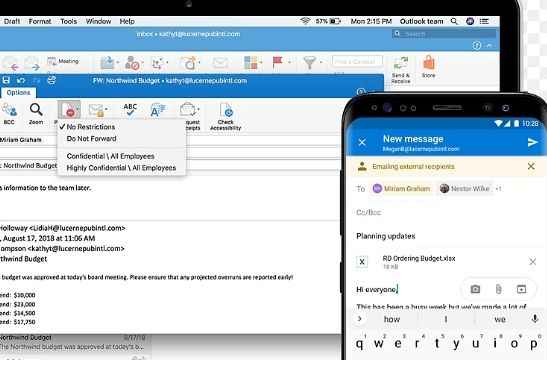This screenshot has height=365, width=547.
Task: Select the checked No Restrictions option
Action: click(x=90, y=127)
